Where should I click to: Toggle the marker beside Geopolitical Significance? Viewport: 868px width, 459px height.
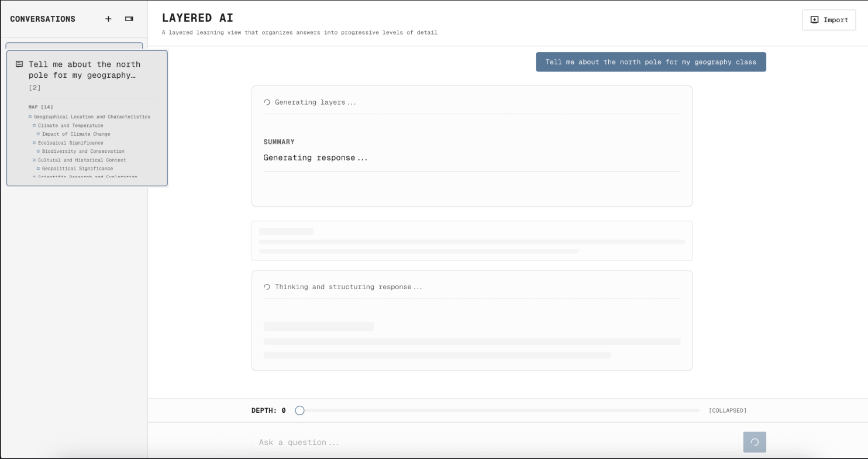click(x=39, y=169)
